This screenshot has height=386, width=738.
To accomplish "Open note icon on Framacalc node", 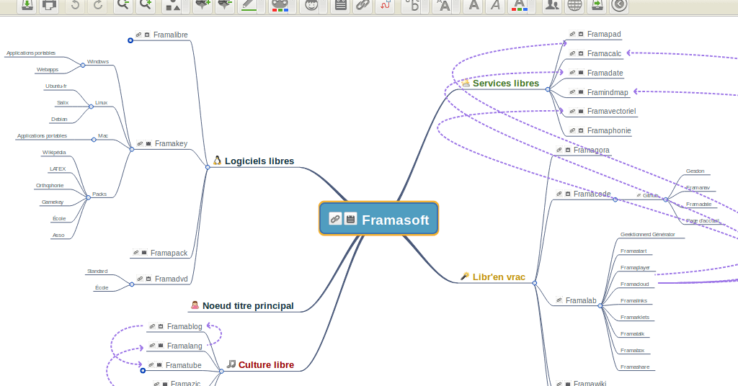I will [581, 54].
